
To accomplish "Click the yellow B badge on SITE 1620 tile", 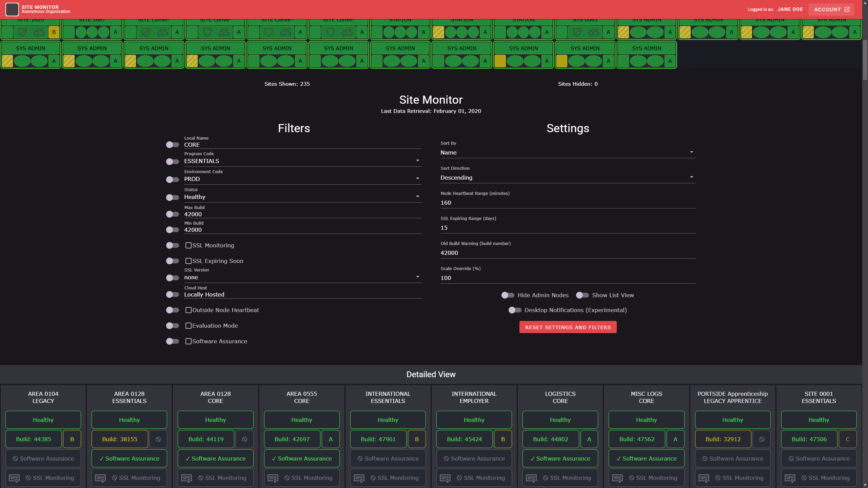I will pos(54,33).
